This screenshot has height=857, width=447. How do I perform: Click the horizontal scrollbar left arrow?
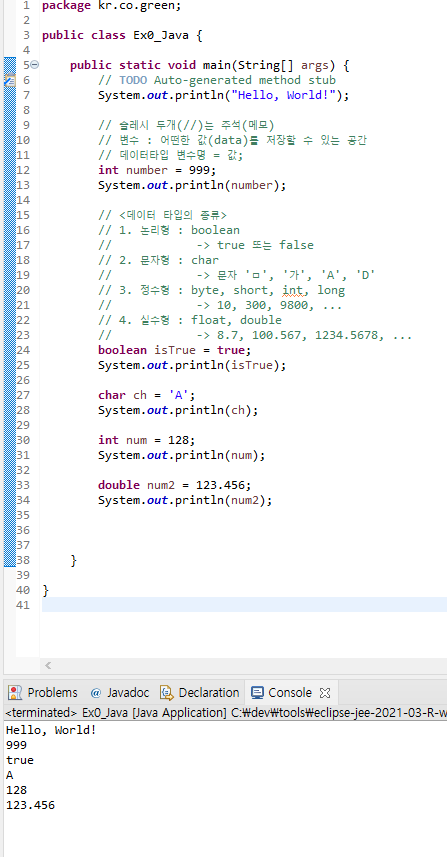(48, 665)
